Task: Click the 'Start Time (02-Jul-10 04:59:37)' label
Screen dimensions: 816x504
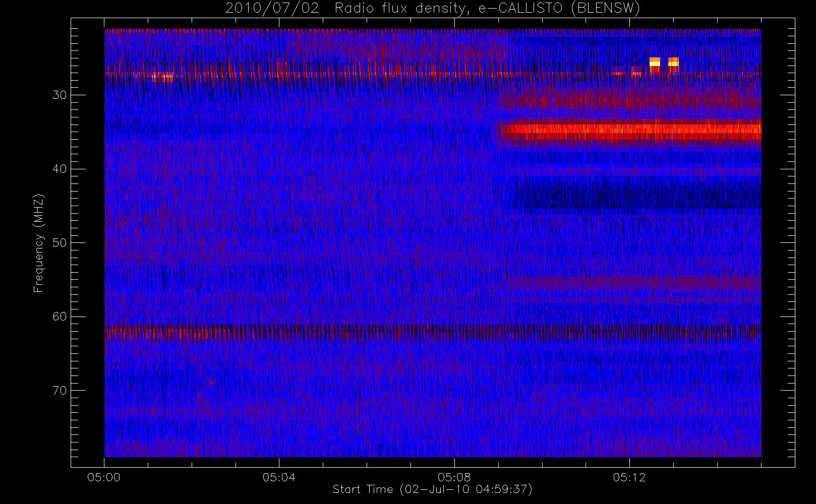Action: point(432,489)
